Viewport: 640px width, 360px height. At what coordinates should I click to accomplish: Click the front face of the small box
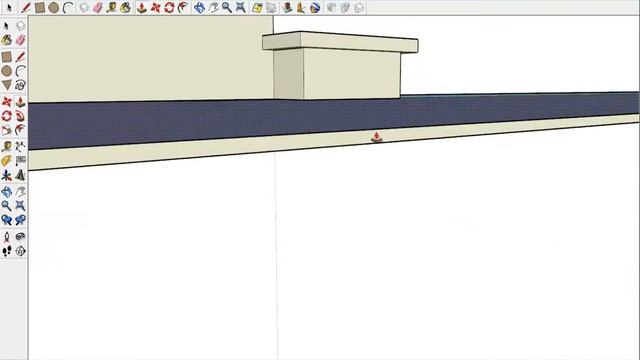[352, 74]
